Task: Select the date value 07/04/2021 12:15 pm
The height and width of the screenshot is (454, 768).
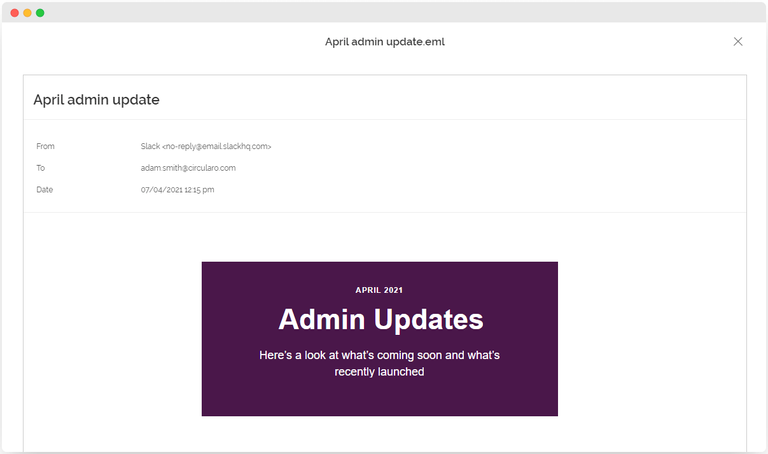Action: pyautogui.click(x=177, y=189)
